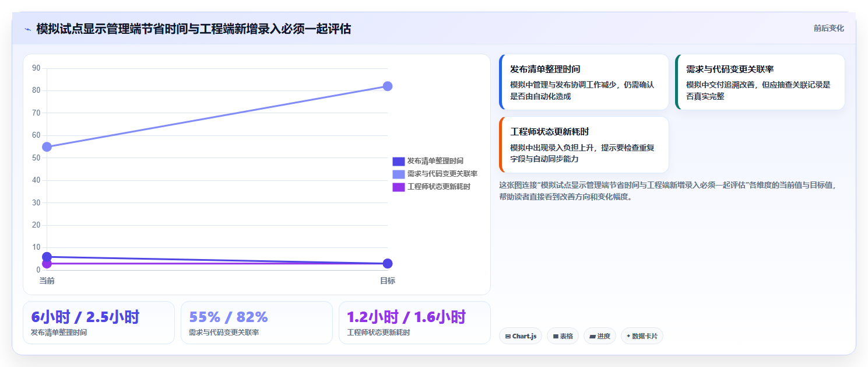
Task: Toggle the 需求与代码变更关联率 legend swatch
Action: (x=399, y=174)
